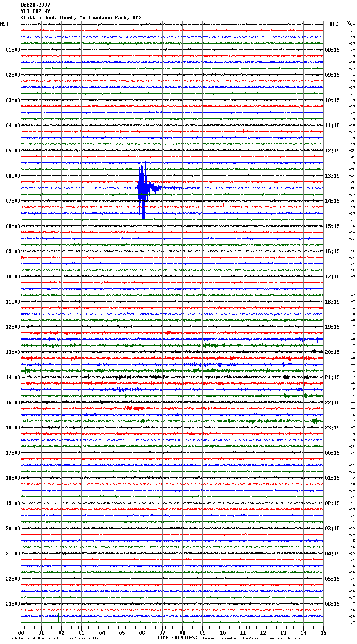Select the 23:00 MST hour label

(x=13, y=604)
